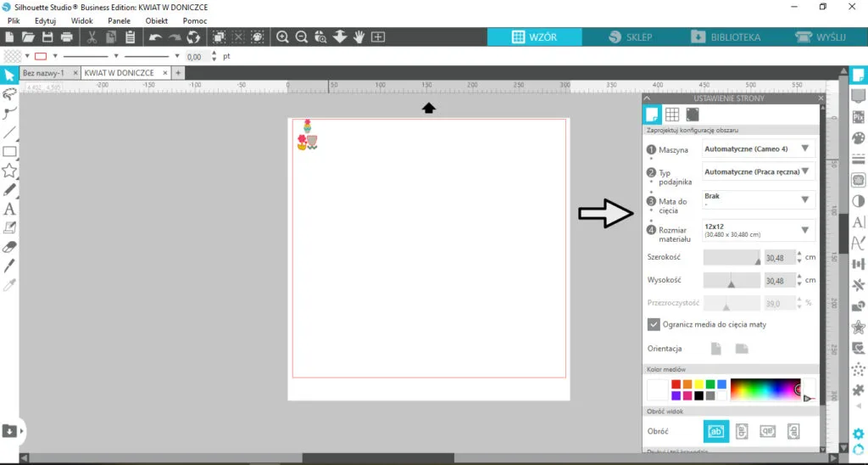Set landscape page orientation
The height and width of the screenshot is (465, 868).
coord(742,349)
